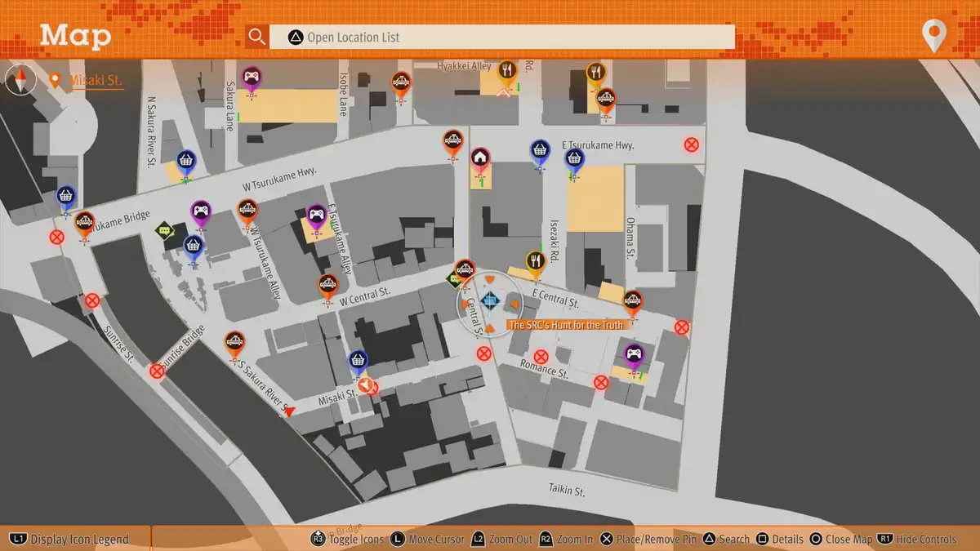Click the Misaki St. location label

coord(95,81)
